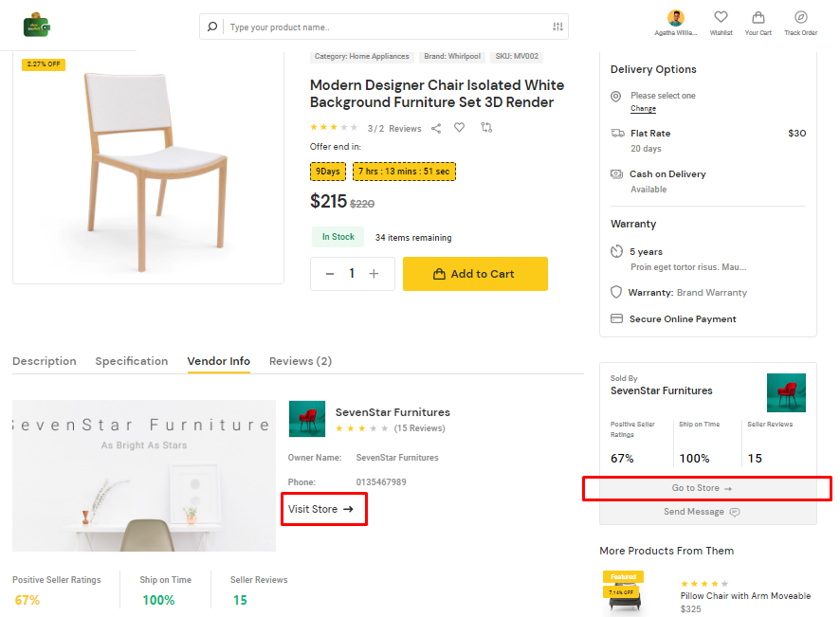
Task: Switch to the Description tab
Action: point(45,361)
